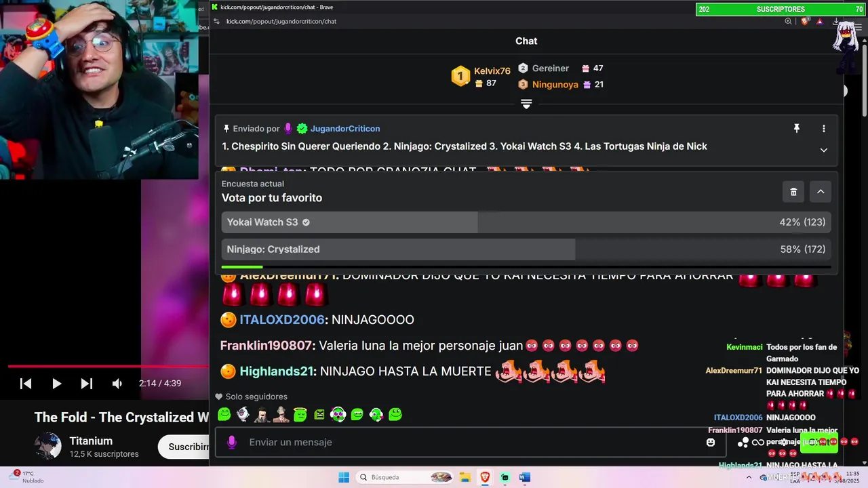Go to previous video in player
Screen dimensions: 868x488
(26, 384)
